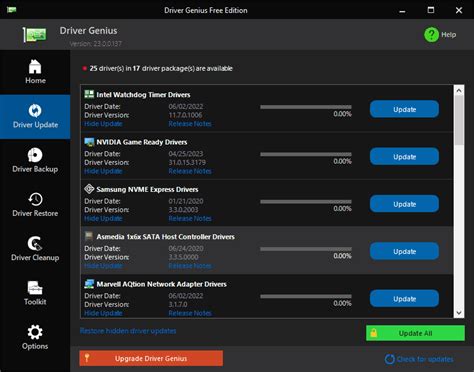Click Samsung driver version 3.3.0.2003
Screen dimensions: 474x372
[x=183, y=210]
